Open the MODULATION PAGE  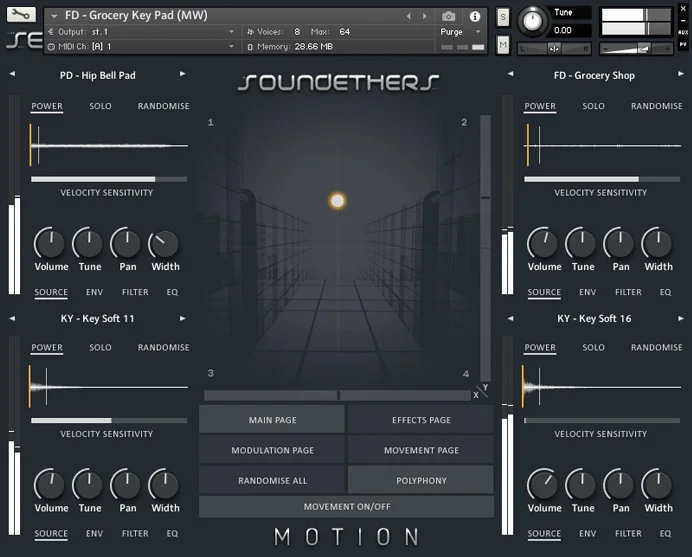(272, 450)
